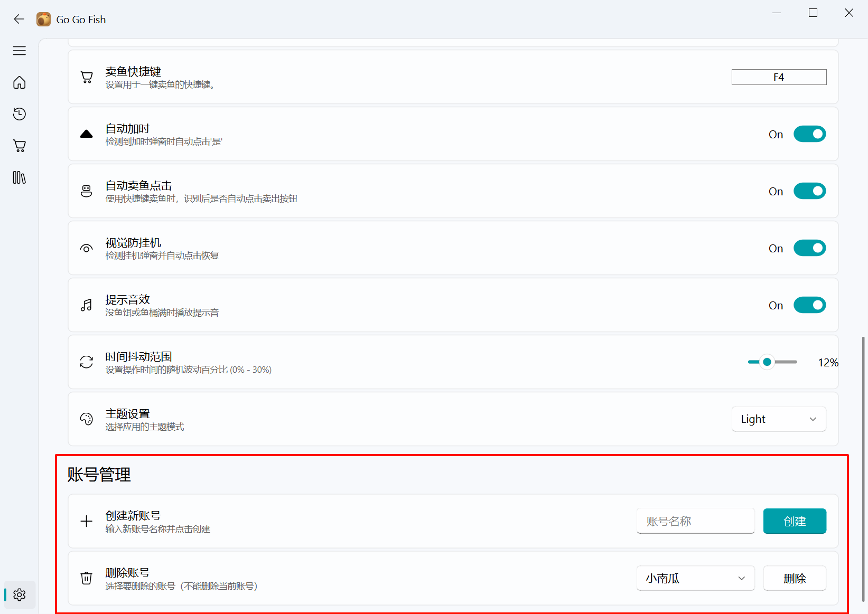This screenshot has width=868, height=614.
Task: Open the Light theme dropdown
Action: [778, 419]
